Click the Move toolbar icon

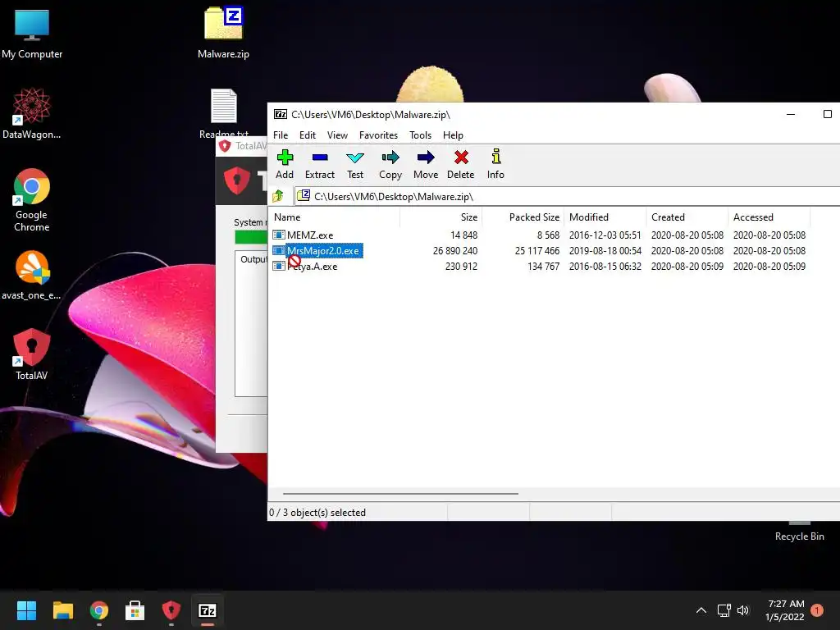pyautogui.click(x=426, y=164)
